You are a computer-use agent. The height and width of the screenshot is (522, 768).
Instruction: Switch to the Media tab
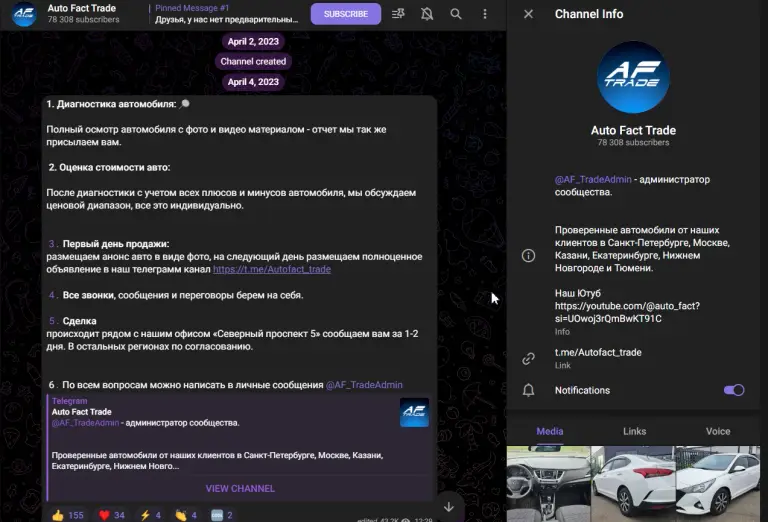coord(550,431)
